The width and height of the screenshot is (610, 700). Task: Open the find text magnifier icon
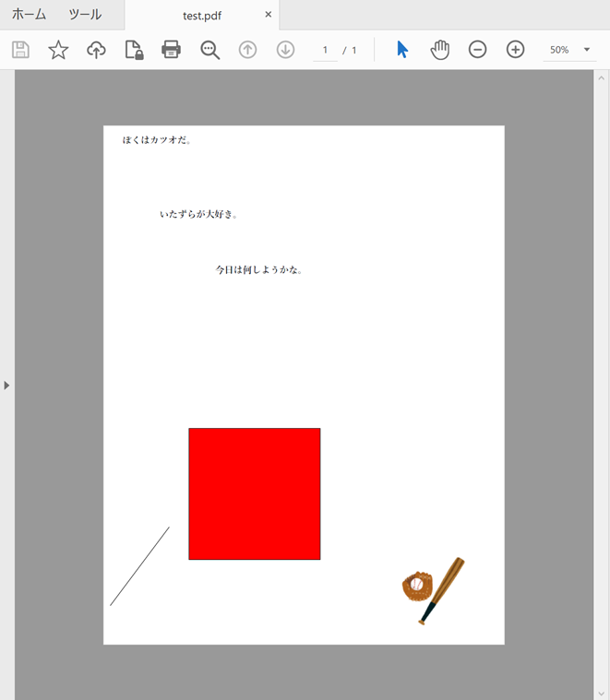click(x=209, y=50)
